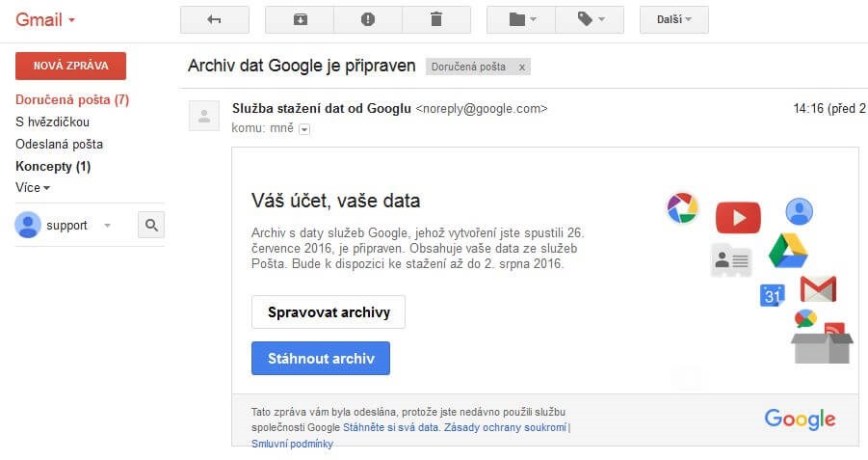Screen dimensions: 868x460
Task: Open the Gmail dropdown menu
Action: [45, 19]
